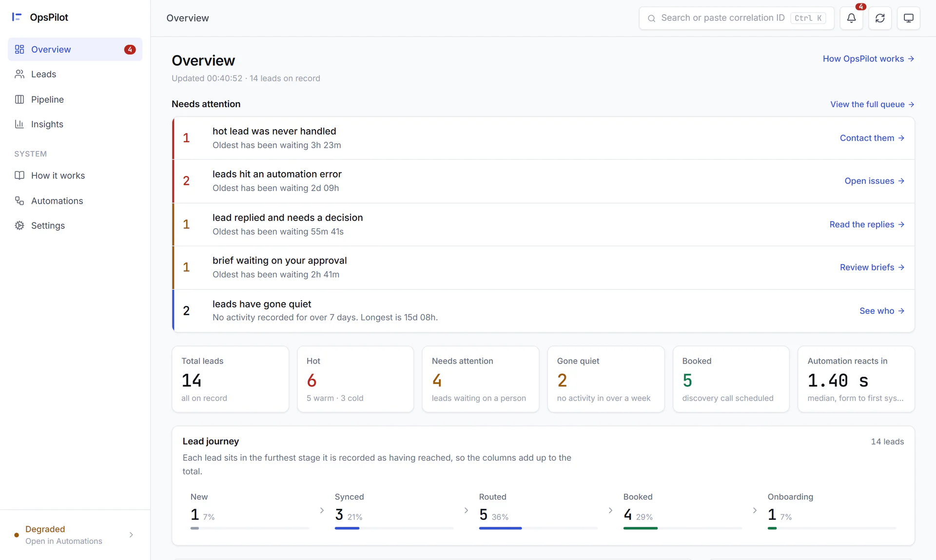This screenshot has height=560, width=936.
Task: Click the Open issues link
Action: click(875, 181)
